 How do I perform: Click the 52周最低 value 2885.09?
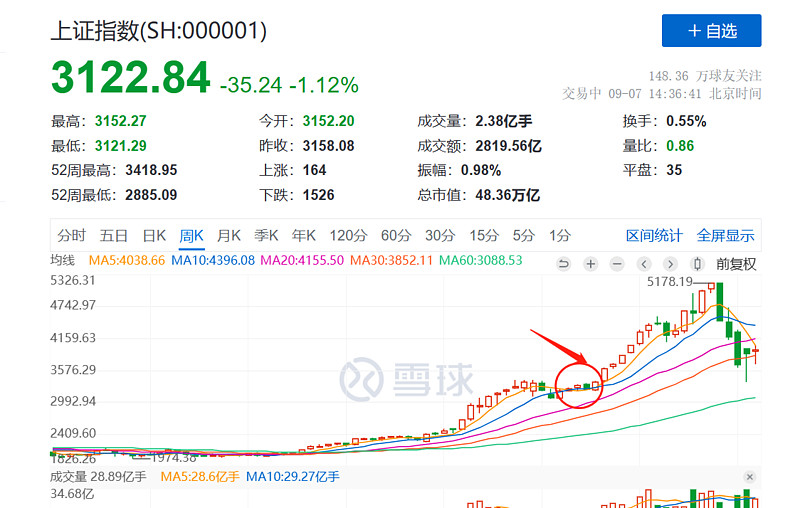151,195
